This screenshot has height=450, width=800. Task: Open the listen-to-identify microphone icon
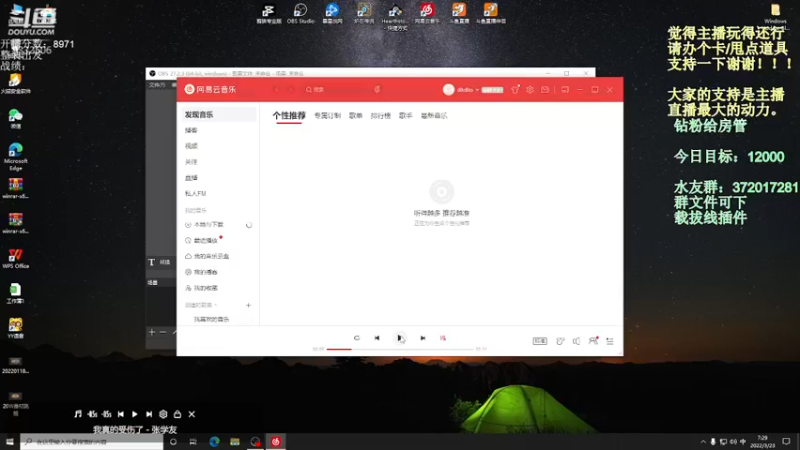click(x=377, y=90)
